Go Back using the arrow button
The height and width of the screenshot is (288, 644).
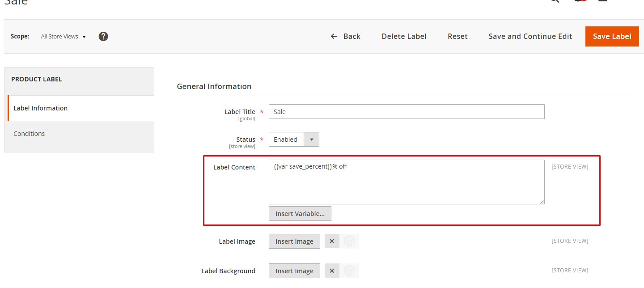click(x=345, y=37)
